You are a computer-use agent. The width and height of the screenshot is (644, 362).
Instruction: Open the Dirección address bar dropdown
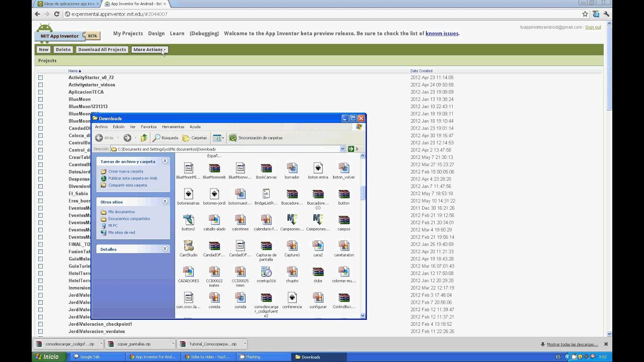click(343, 149)
